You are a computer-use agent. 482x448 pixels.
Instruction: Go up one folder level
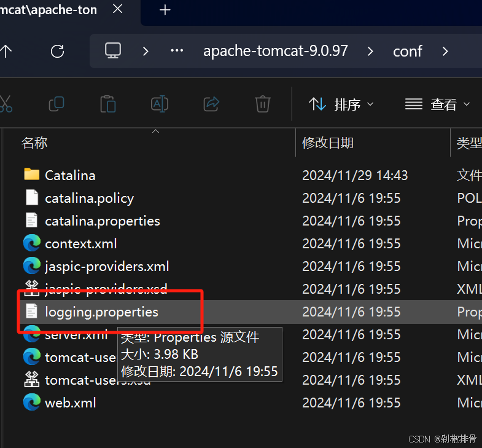point(6,51)
